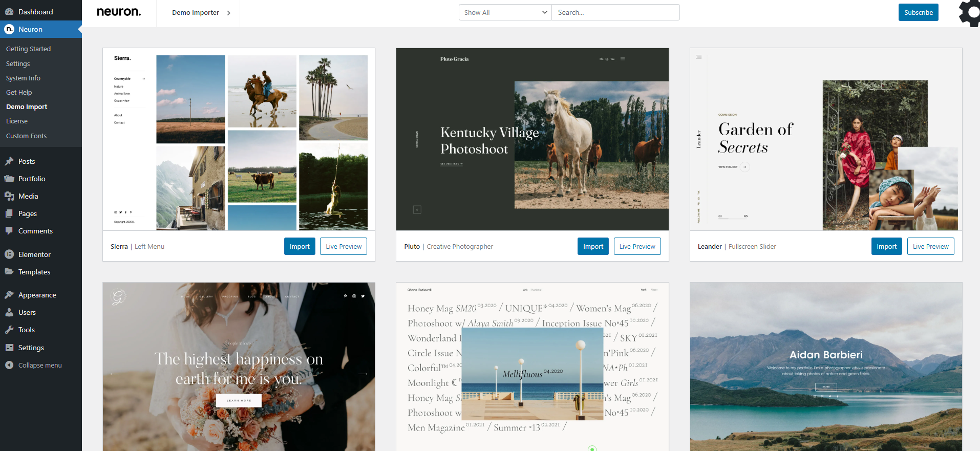Click the Demo Importer breadcrumb chevron
The image size is (980, 451).
[229, 13]
